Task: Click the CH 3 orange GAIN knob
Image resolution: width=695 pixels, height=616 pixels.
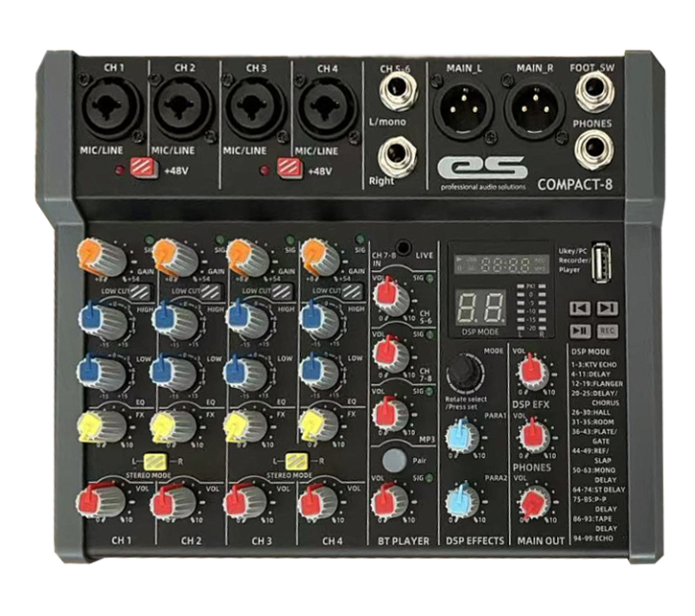Action: 247,258
